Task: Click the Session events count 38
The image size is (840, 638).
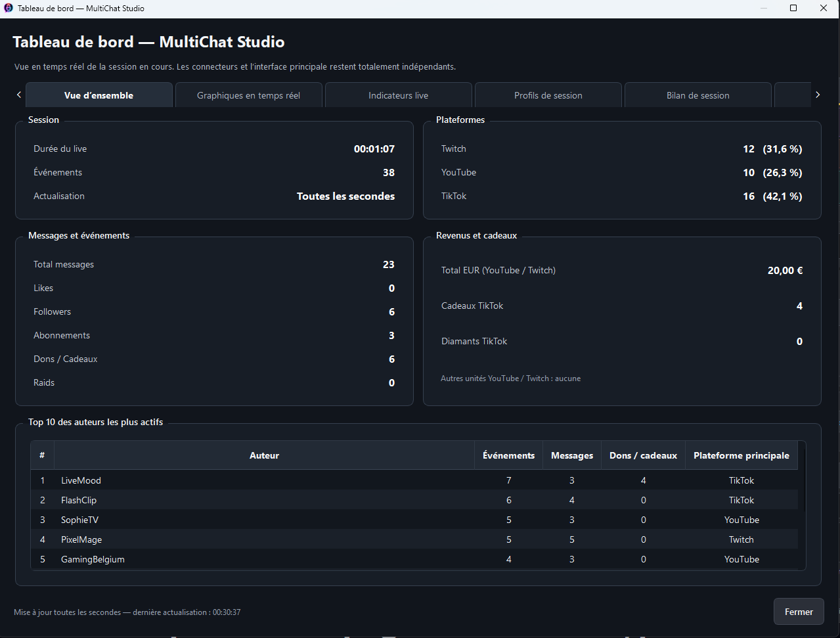Action: [389, 173]
